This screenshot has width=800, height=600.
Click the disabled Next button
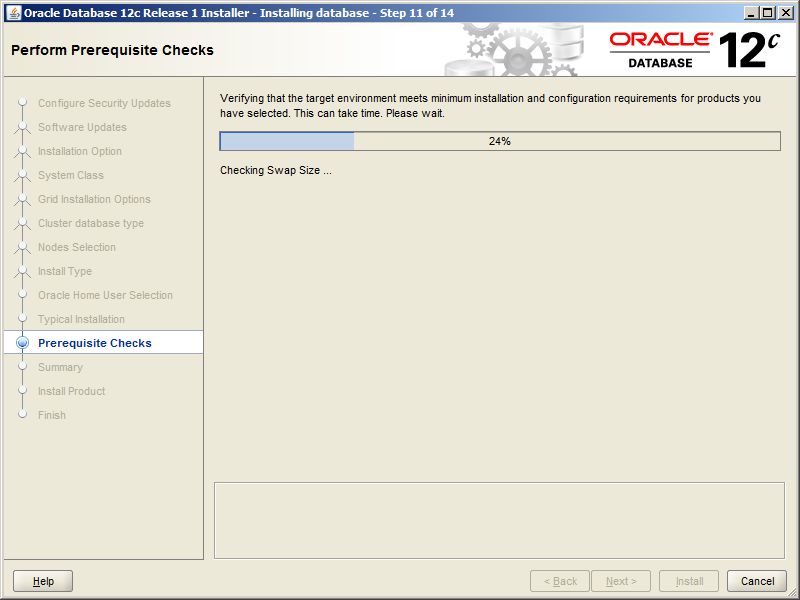[621, 581]
